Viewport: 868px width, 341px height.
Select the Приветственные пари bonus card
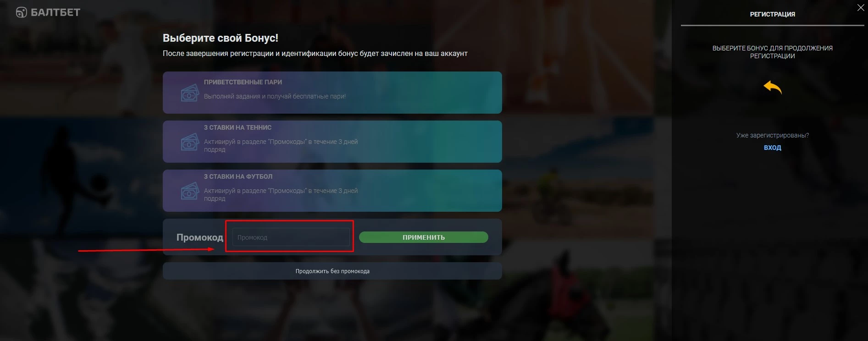(332, 93)
